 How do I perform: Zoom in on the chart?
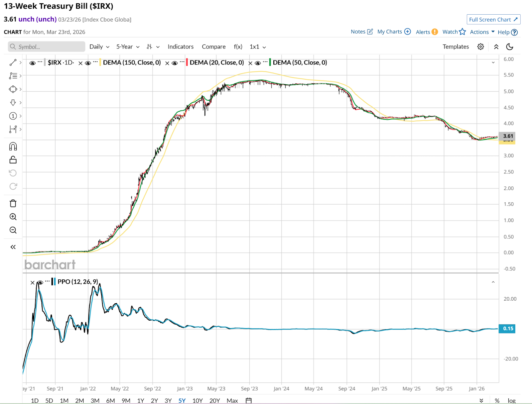(x=13, y=217)
